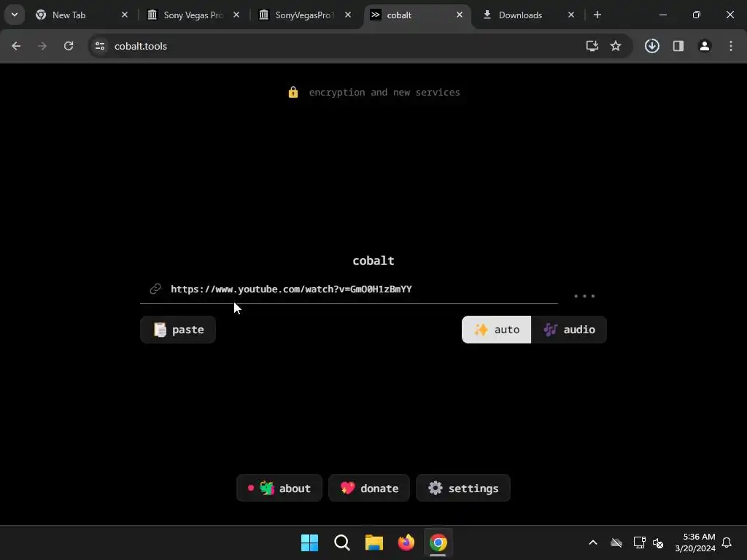Click the muted volume tray icon
The image size is (747, 560).
pos(659,542)
